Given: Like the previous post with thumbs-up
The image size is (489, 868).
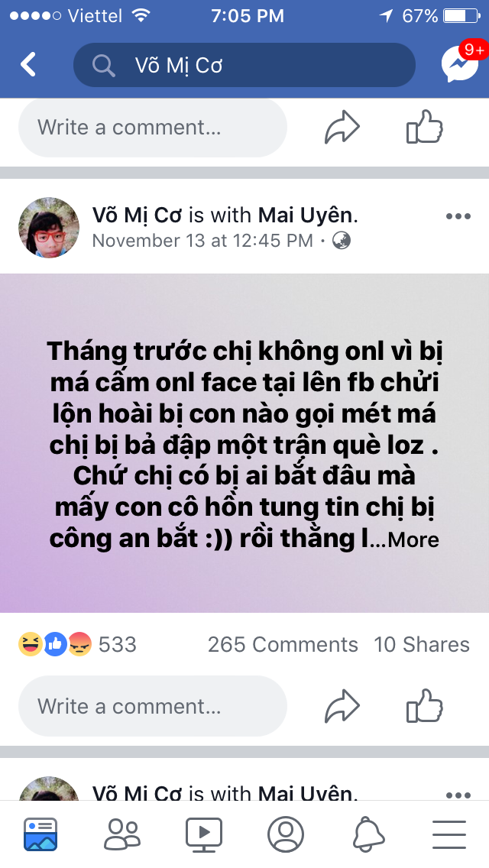Looking at the screenshot, I should [x=425, y=128].
